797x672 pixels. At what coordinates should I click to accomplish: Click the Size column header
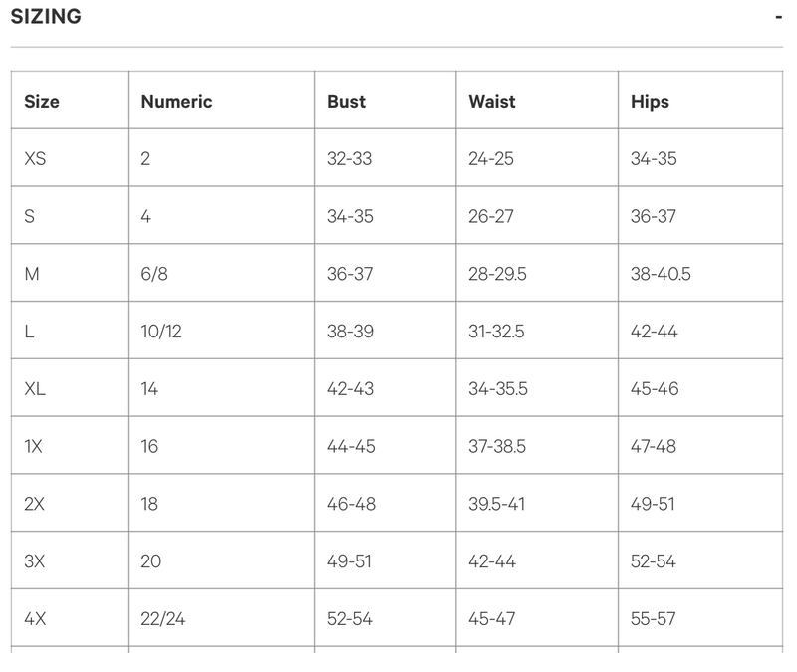pos(42,101)
